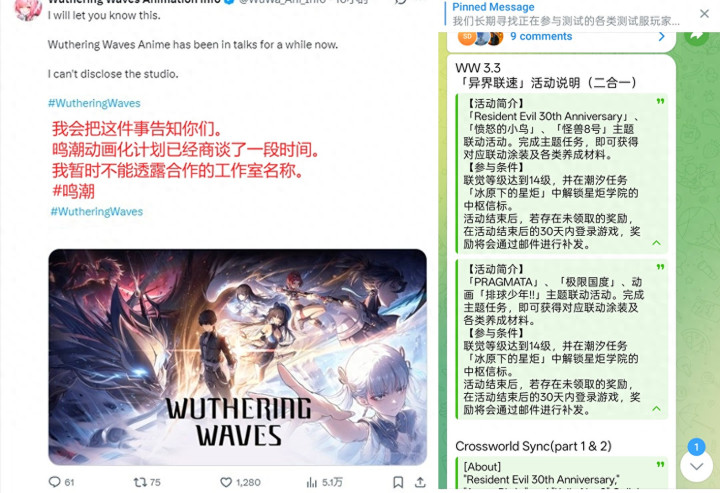Open the Pinned Message text
Image resolution: width=720 pixels, height=493 pixels.
coord(565,14)
